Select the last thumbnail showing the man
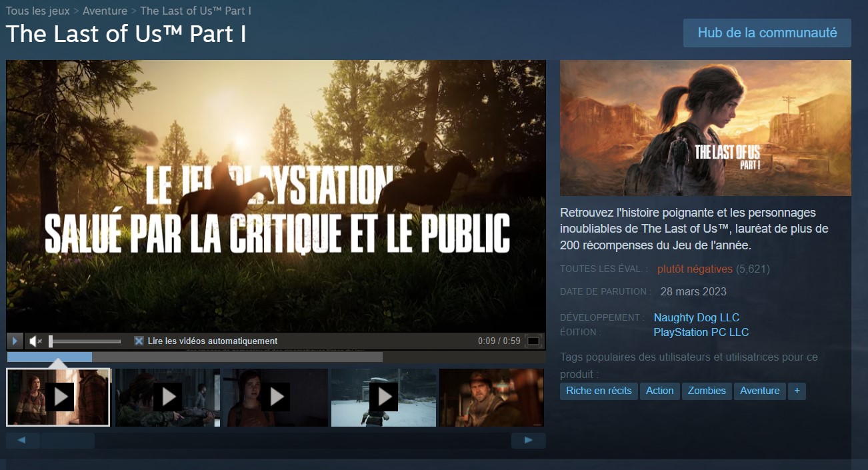This screenshot has width=868, height=470. coord(491,397)
